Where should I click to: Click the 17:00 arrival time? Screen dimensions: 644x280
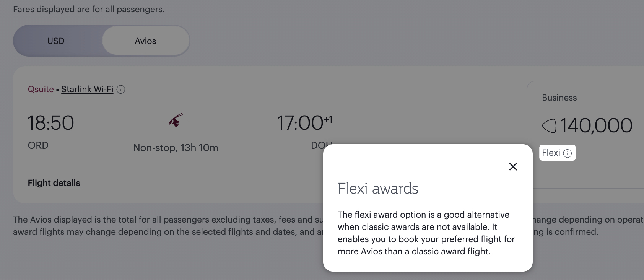point(301,123)
